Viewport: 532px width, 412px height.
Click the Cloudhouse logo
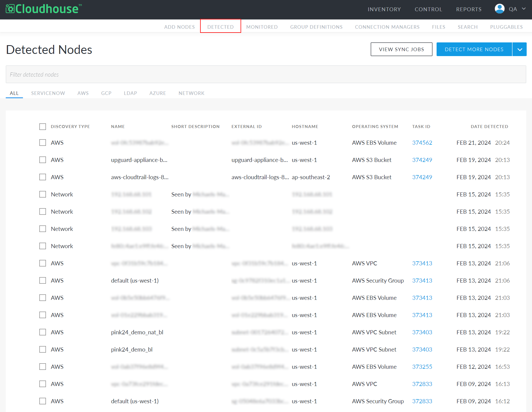coord(44,9)
